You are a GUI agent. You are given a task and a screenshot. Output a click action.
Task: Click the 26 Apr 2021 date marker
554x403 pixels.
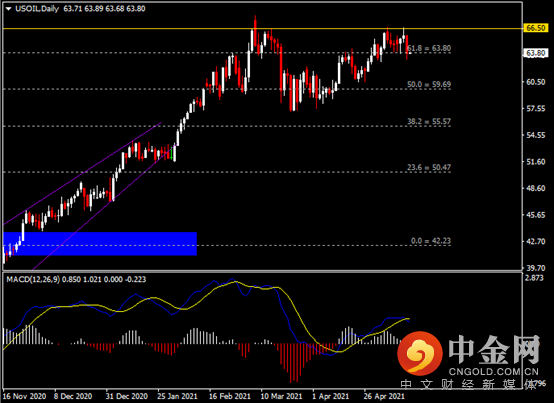tap(384, 396)
